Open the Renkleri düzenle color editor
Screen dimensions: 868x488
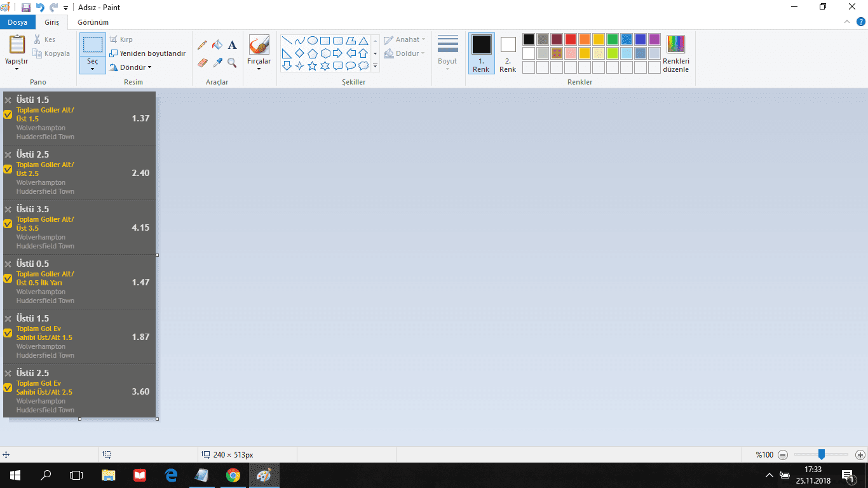coord(675,53)
